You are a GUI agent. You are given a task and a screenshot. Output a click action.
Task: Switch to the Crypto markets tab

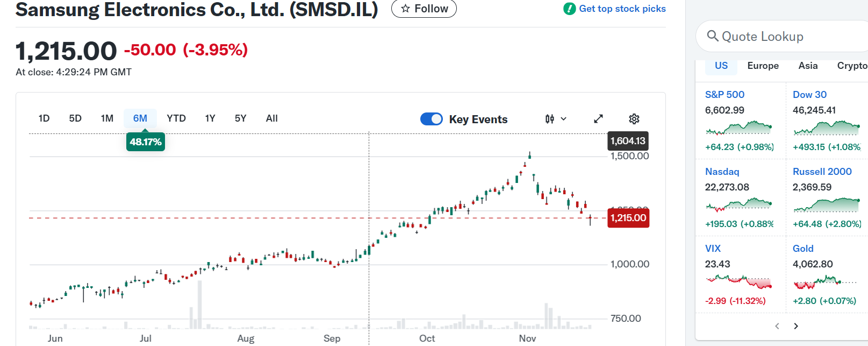(x=852, y=66)
